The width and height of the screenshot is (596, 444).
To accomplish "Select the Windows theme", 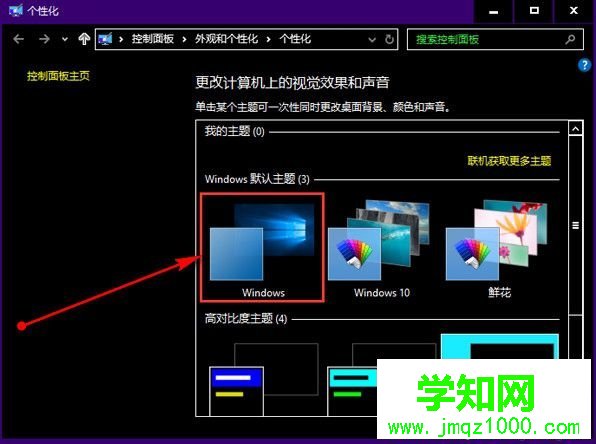I will click(x=262, y=247).
